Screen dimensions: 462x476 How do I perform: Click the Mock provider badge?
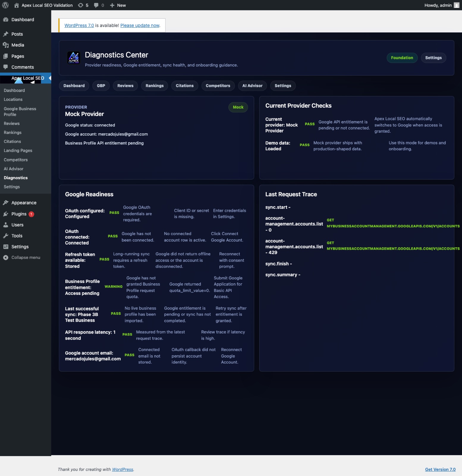[x=238, y=107]
